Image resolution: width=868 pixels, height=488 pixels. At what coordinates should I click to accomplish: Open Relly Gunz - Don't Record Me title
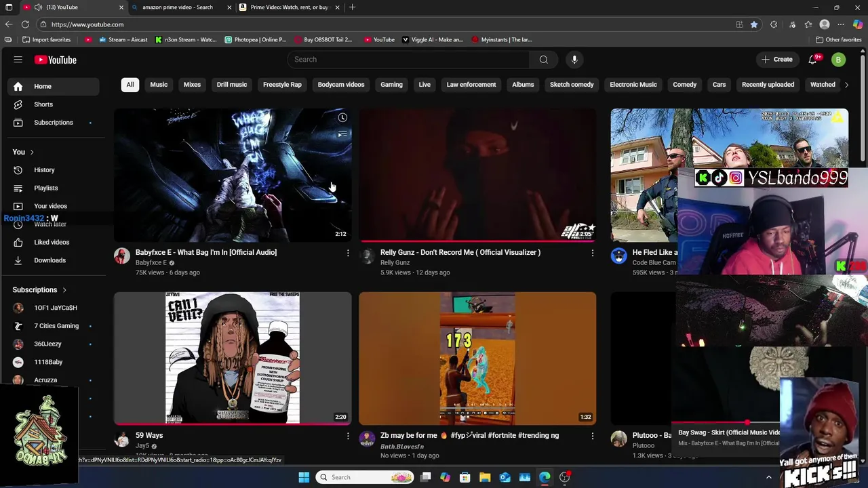click(x=460, y=252)
